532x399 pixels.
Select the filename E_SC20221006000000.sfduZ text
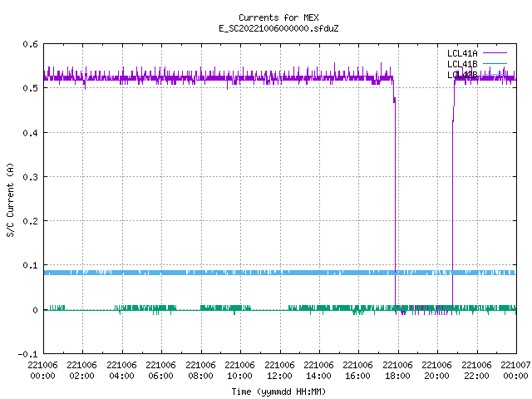pyautogui.click(x=278, y=28)
